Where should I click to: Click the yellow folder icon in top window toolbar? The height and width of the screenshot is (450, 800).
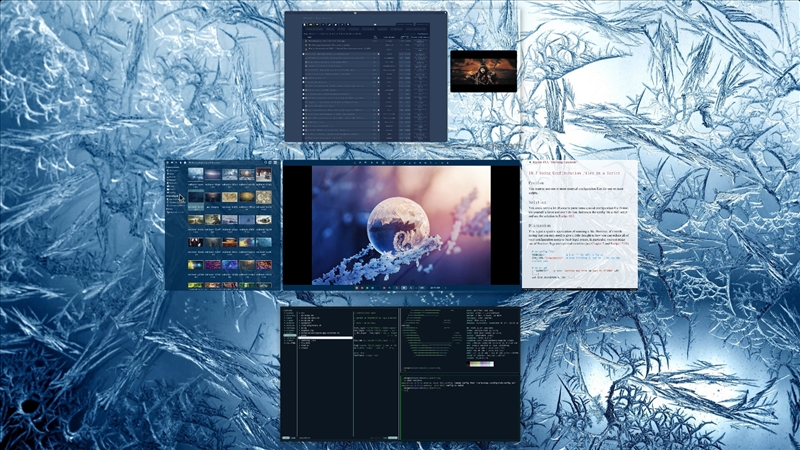pos(311,24)
